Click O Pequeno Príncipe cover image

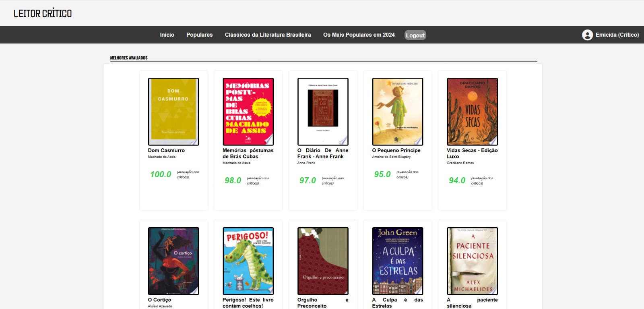[x=398, y=112]
